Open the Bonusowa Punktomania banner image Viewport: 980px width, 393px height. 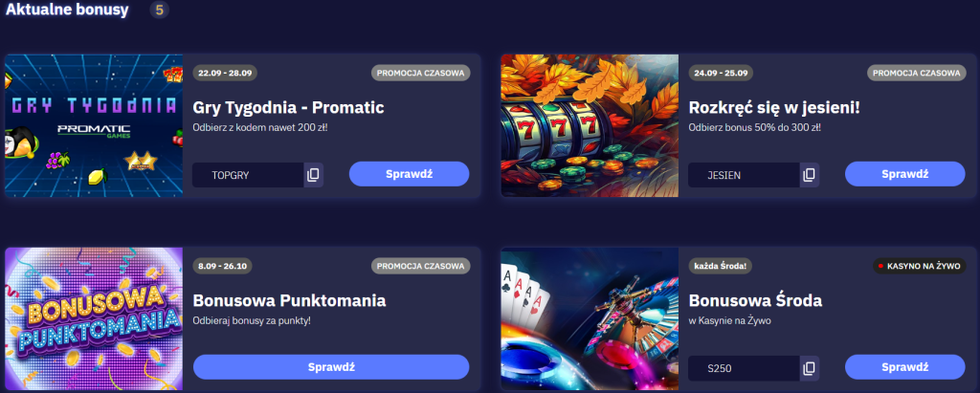[94, 319]
